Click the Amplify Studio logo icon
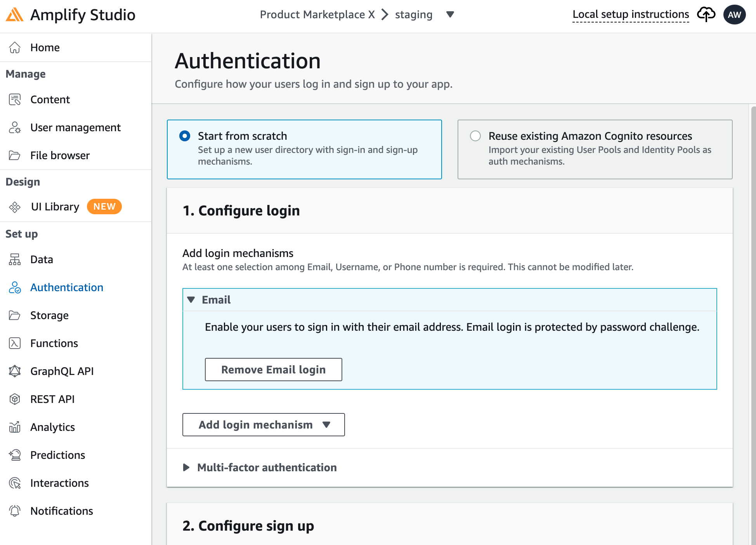 [15, 15]
